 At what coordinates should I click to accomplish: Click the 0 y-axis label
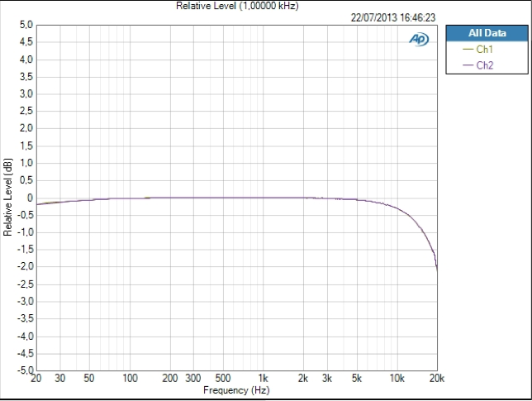31,198
